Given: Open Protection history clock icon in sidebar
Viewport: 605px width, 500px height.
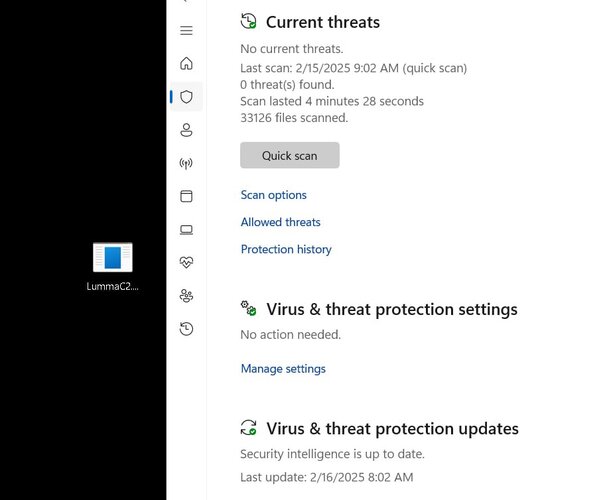Looking at the screenshot, I should pyautogui.click(x=186, y=329).
